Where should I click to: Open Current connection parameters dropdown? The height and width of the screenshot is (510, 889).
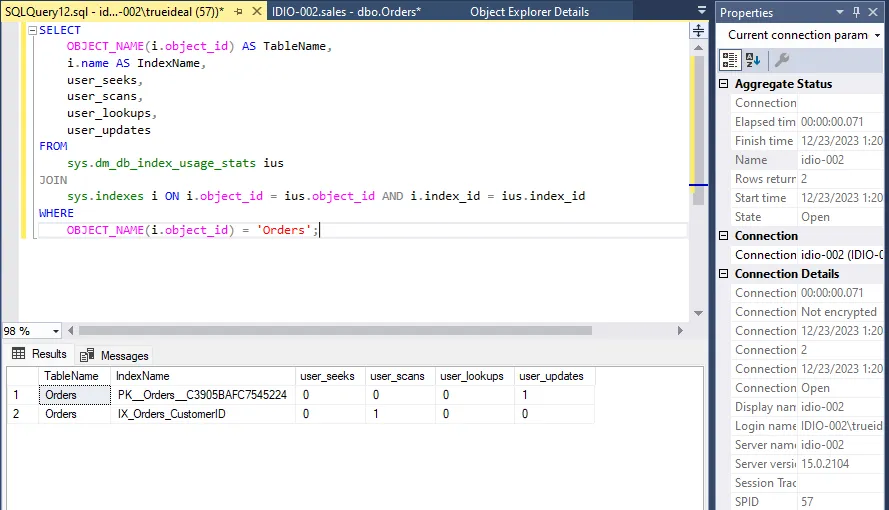click(877, 35)
